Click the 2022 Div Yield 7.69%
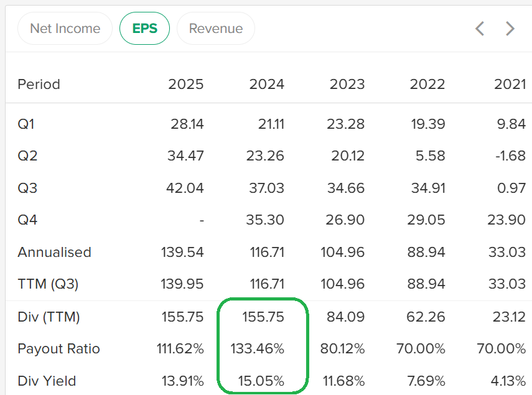 point(426,381)
